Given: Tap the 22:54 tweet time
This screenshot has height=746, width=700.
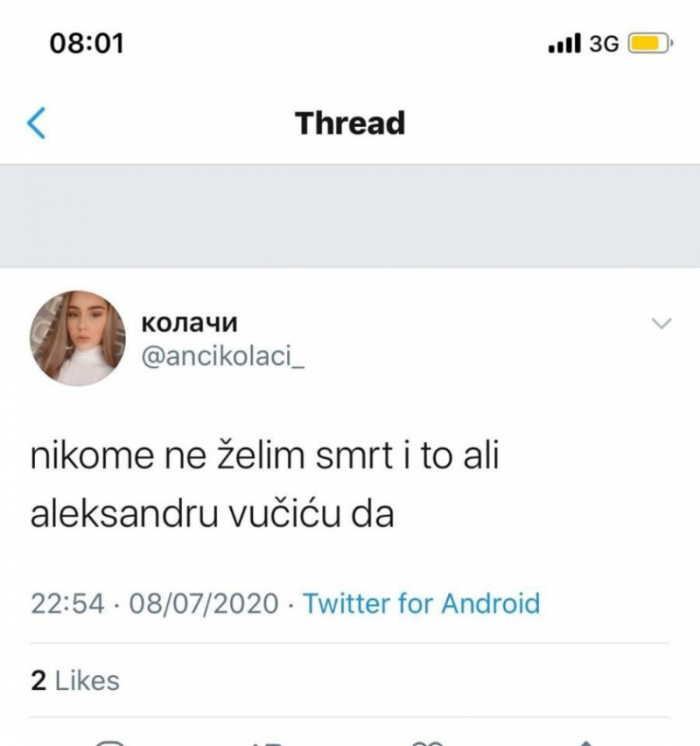Looking at the screenshot, I should 67,604.
